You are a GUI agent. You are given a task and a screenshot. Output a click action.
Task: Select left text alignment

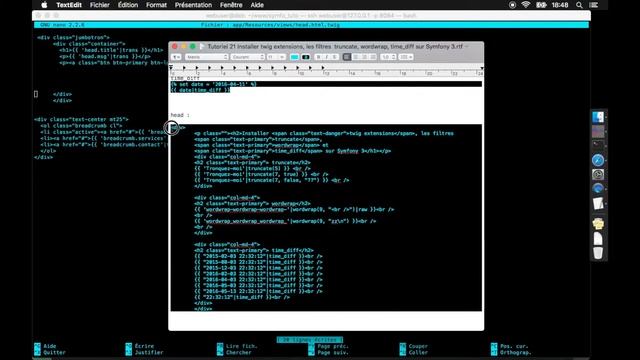347,57
